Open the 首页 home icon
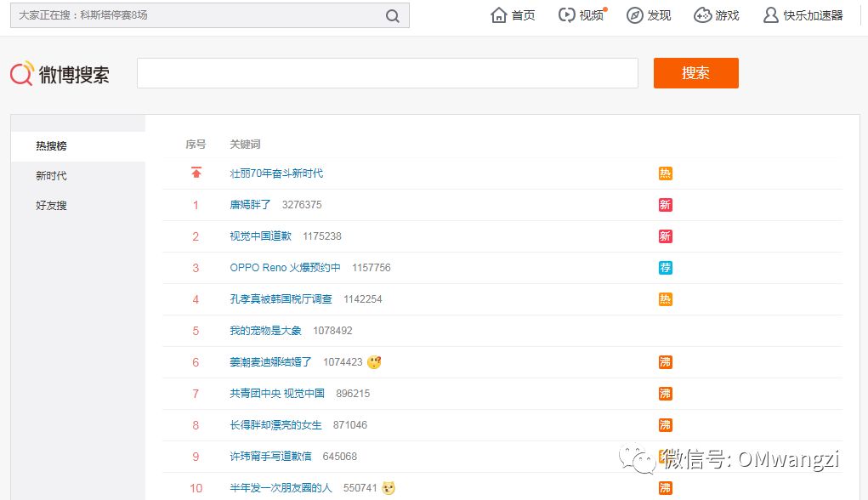This screenshot has height=500, width=868. pos(499,15)
